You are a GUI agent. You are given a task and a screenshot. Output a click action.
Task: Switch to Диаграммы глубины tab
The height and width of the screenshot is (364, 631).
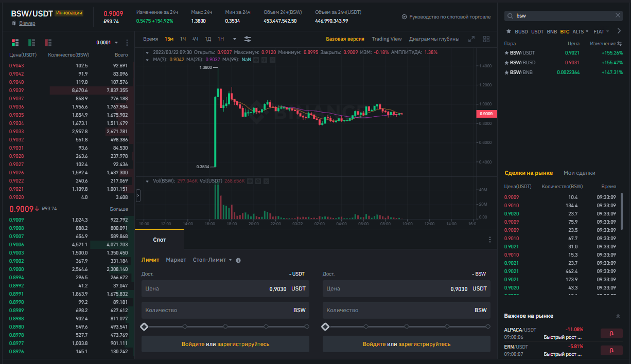[x=434, y=39]
